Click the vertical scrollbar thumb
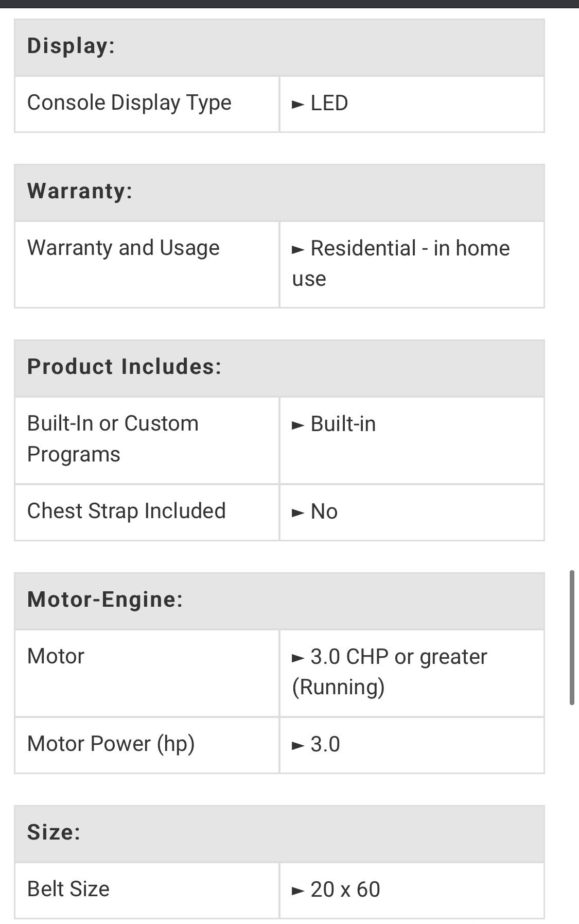Viewport: 579px width, 924px height. pyautogui.click(x=572, y=637)
